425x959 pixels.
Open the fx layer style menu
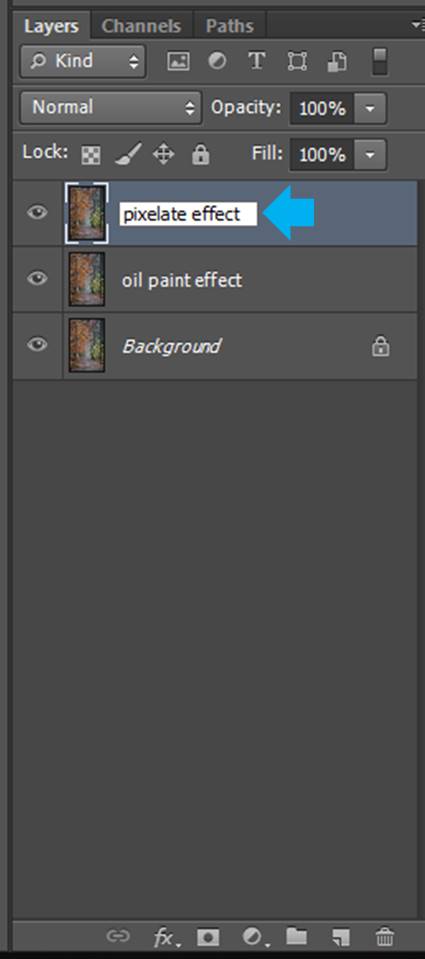(x=166, y=937)
